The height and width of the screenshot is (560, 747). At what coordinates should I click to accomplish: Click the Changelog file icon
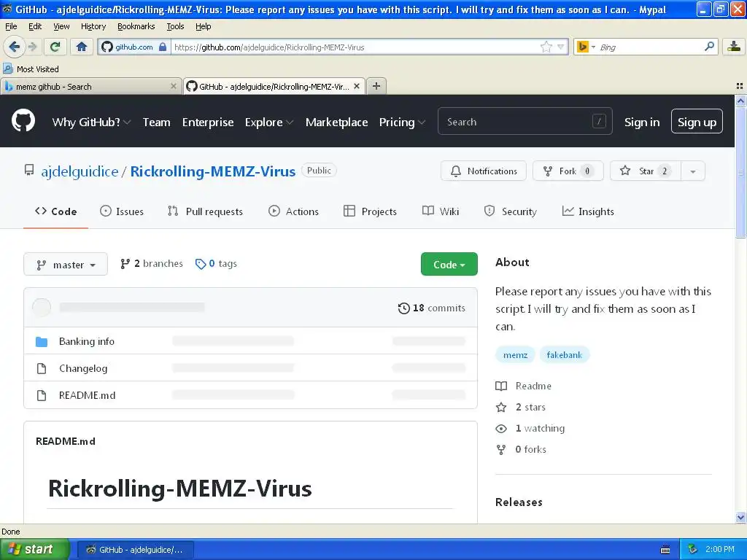(x=42, y=368)
